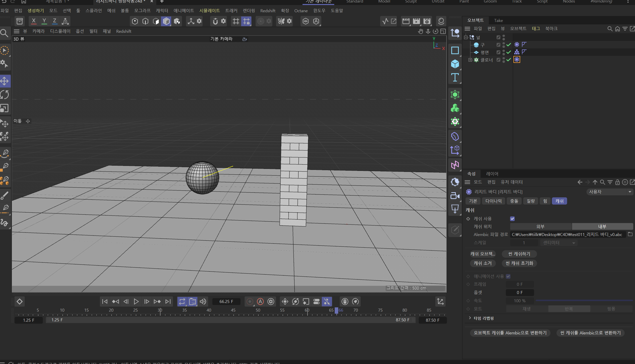The height and width of the screenshot is (364, 635).
Task: Select 외부 cache location option
Action: 540,227
